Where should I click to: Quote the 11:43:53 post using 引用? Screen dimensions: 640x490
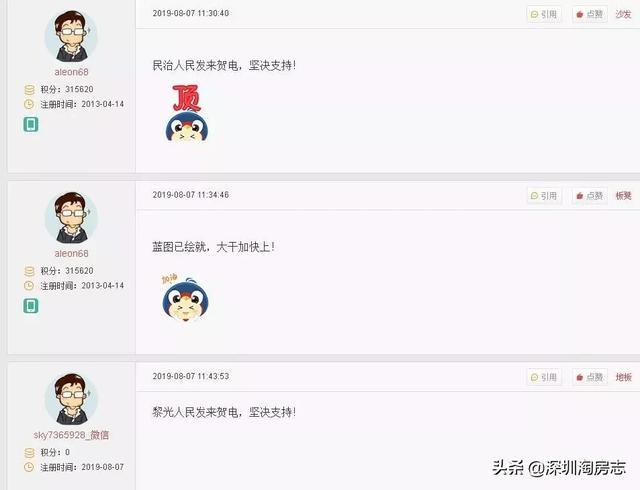(x=544, y=377)
